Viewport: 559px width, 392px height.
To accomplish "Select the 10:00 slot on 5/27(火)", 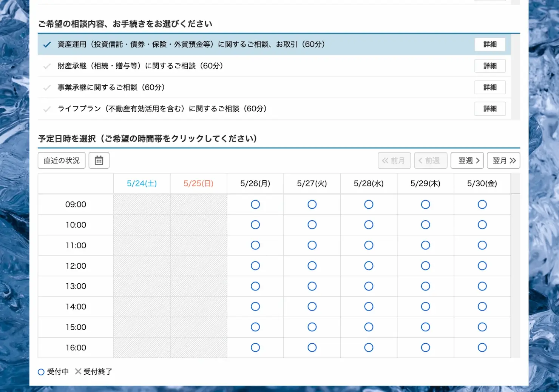I will pos(312,225).
